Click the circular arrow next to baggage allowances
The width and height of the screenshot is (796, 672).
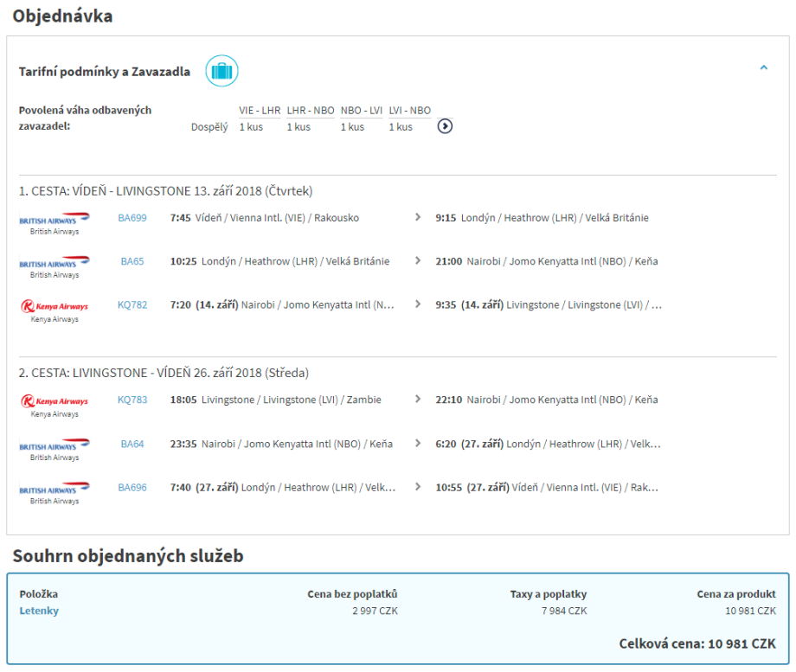[x=445, y=126]
